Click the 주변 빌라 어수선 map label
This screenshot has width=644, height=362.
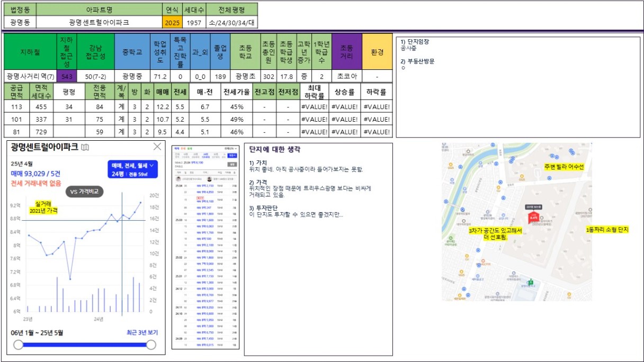coord(563,167)
